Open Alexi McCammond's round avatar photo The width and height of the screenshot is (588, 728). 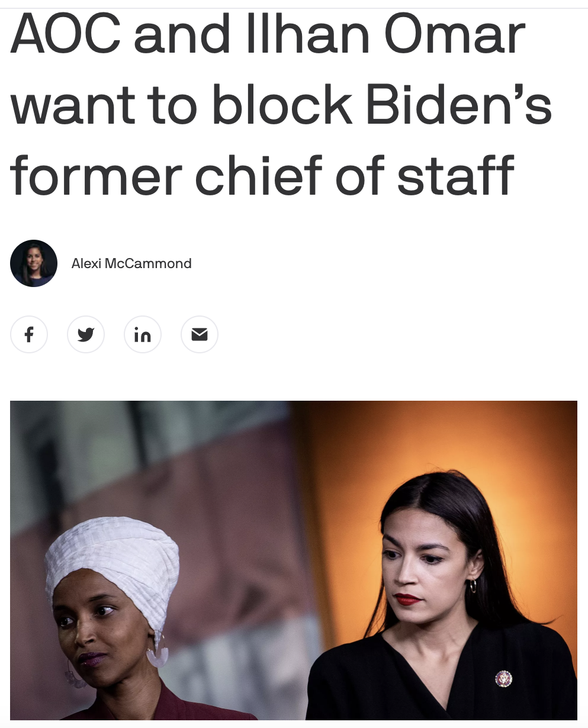pos(34,263)
